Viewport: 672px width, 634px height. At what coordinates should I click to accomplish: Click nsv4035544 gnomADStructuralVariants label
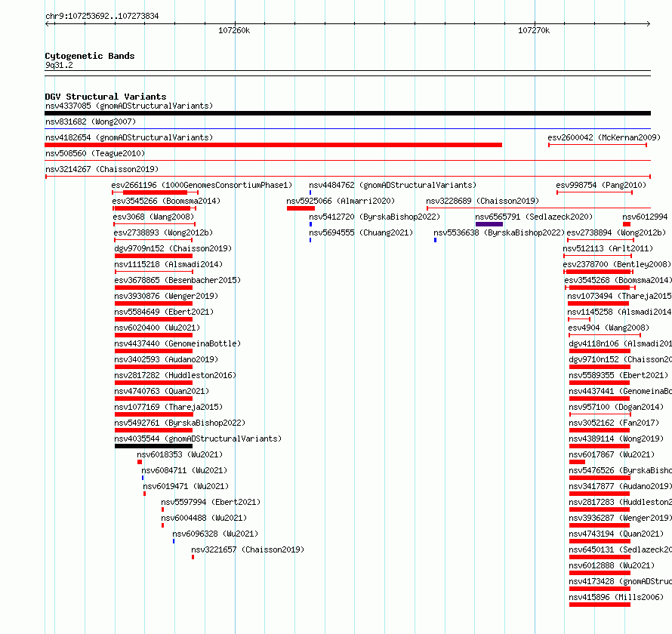198,439
